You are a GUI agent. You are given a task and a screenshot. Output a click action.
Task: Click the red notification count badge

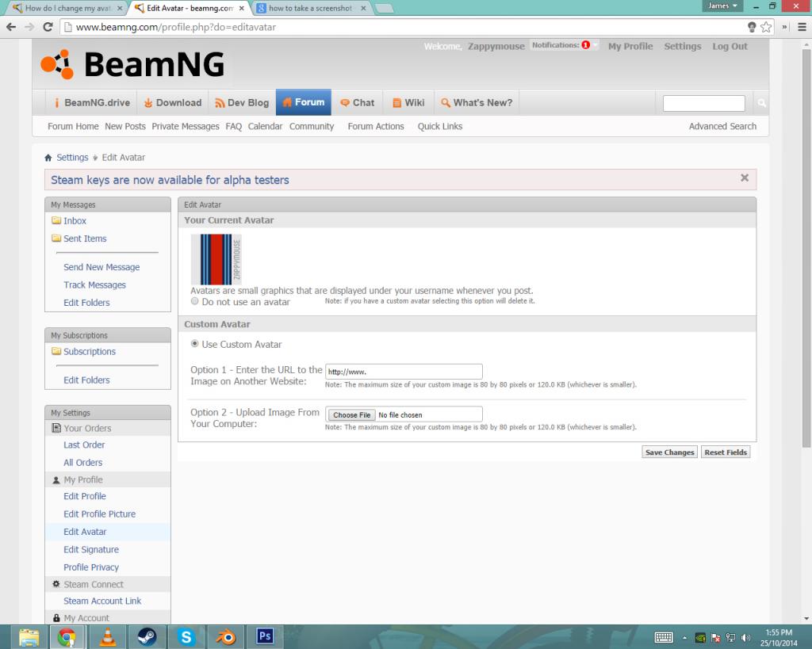[x=586, y=45]
